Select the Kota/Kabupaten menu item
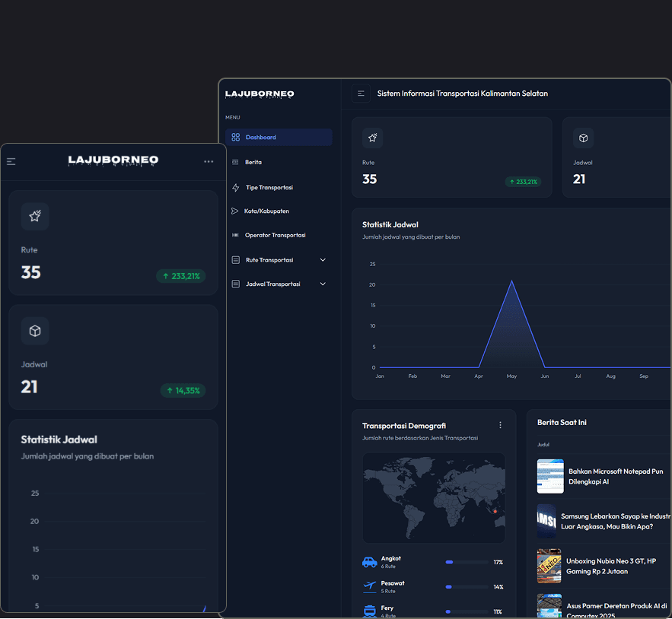Viewport: 672px width, 619px height. (266, 211)
